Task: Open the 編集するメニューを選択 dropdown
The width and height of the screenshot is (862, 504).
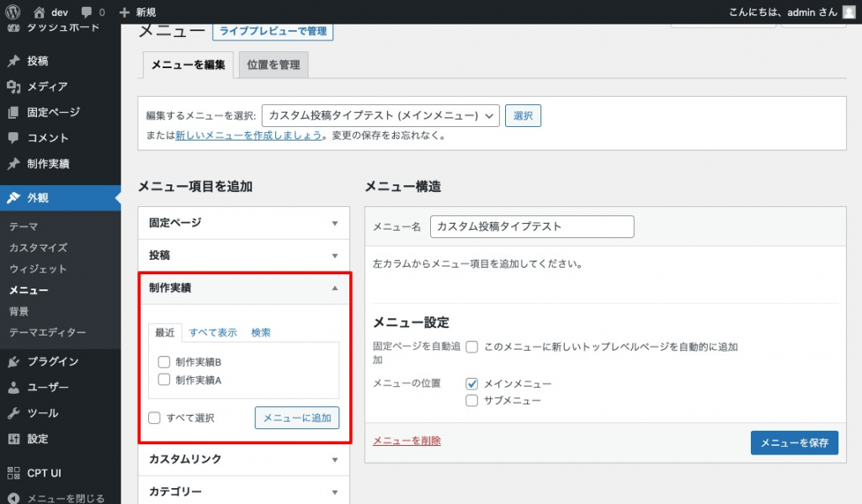Action: (380, 115)
